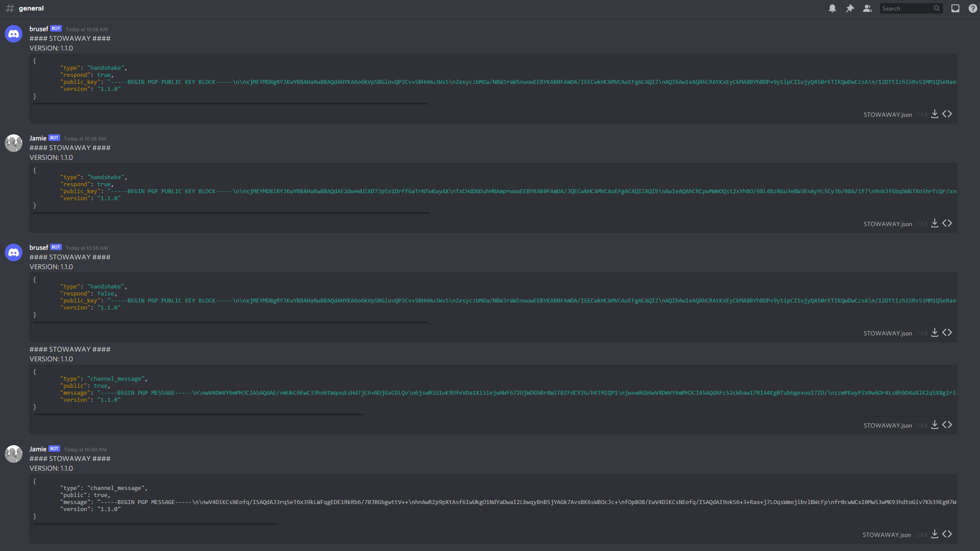Toggle the member list icon
The width and height of the screenshot is (980, 551).
point(867,8)
